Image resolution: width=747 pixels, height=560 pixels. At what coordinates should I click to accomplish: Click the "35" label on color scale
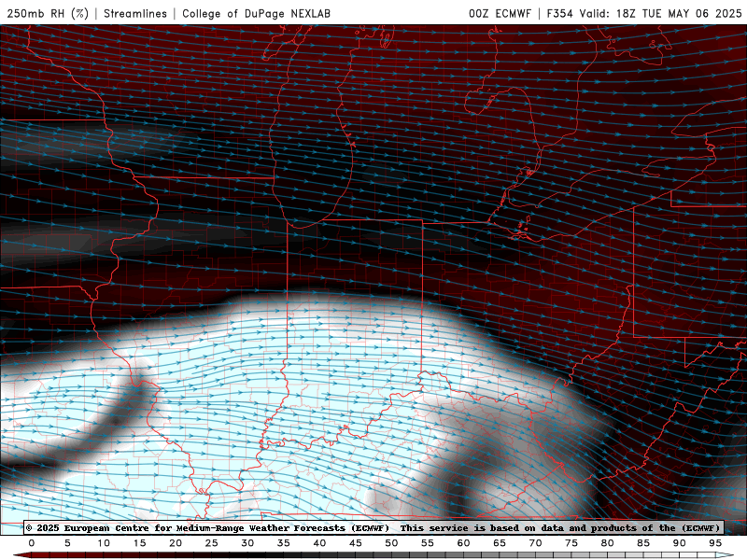(284, 543)
